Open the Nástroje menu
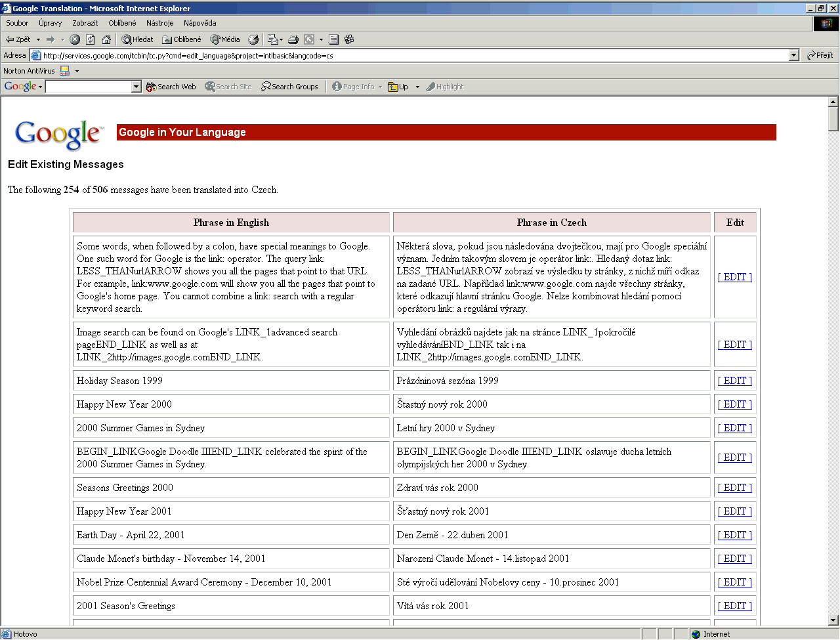This screenshot has width=840, height=640. pos(160,23)
